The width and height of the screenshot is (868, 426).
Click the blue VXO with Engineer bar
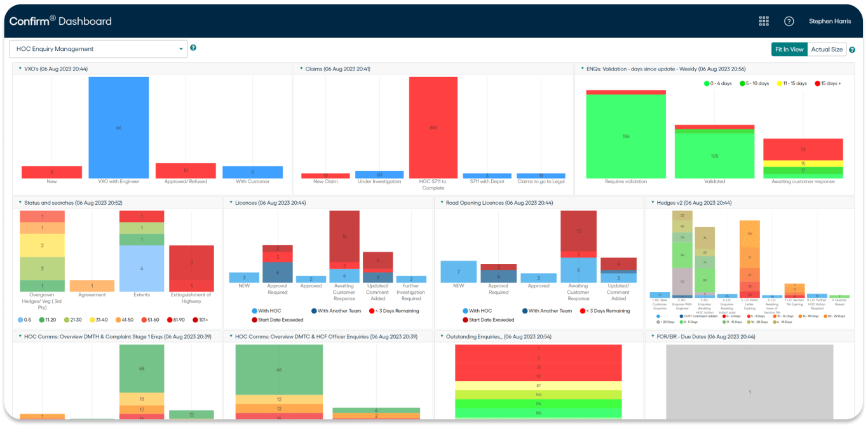click(x=119, y=127)
